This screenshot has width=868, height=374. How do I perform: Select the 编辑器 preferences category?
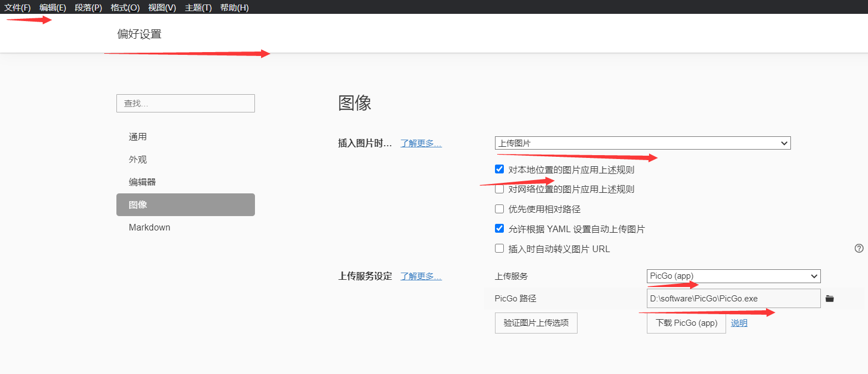click(186, 182)
